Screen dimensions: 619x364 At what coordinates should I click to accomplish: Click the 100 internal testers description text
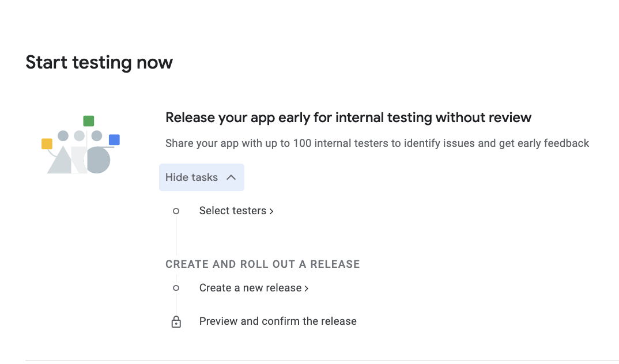[377, 143]
